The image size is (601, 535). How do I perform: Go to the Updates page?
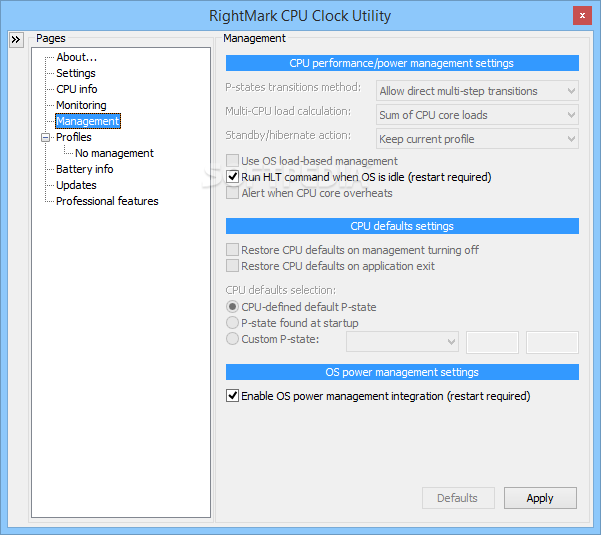tap(76, 185)
